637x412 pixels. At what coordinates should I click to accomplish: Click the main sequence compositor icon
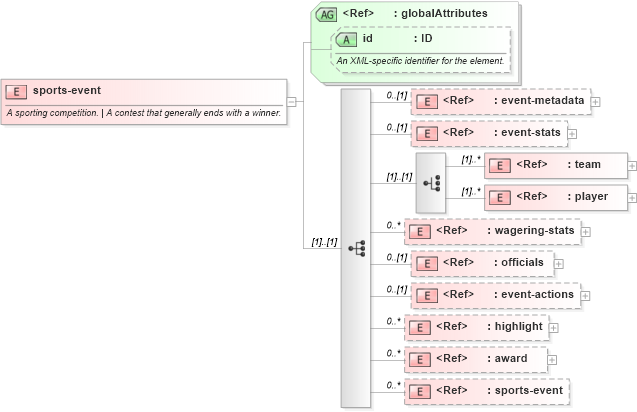357,248
